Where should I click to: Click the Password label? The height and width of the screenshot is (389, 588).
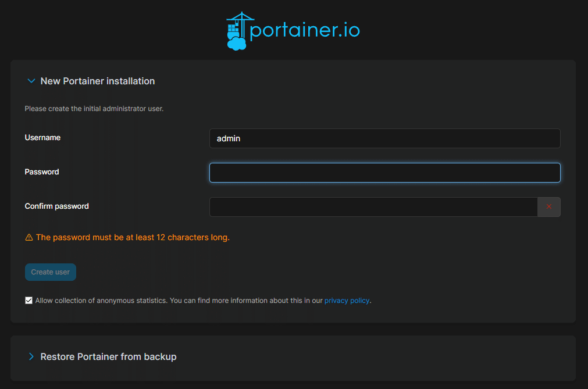42,172
